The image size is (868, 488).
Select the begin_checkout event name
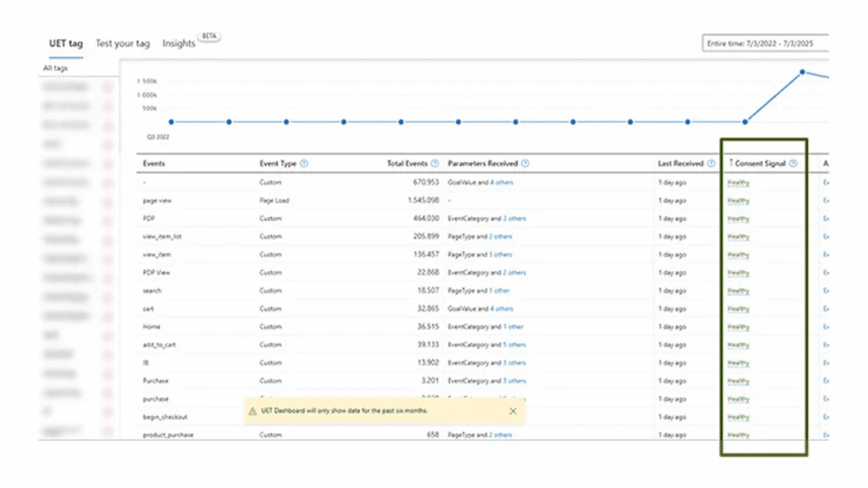pyautogui.click(x=165, y=417)
